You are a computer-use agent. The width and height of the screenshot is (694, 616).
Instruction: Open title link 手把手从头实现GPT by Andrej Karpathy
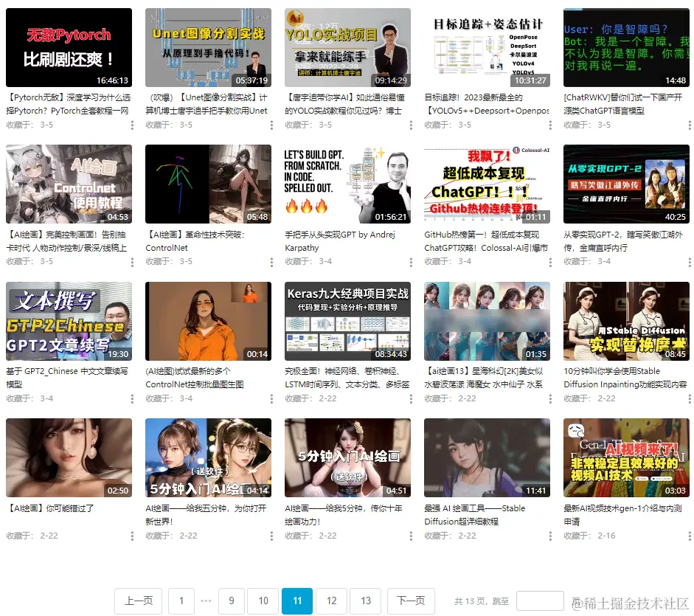[340, 241]
